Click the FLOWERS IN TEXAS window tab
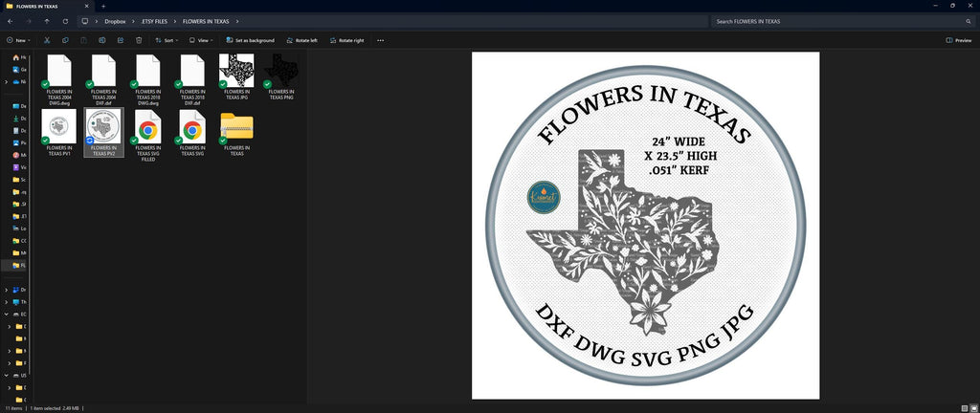Viewport: 980px width, 413px height. (48, 6)
